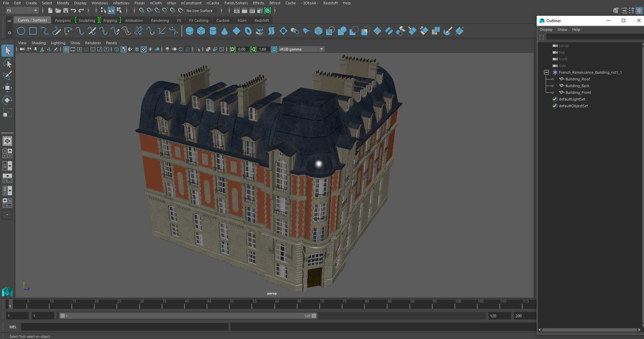The height and width of the screenshot is (339, 644).
Task: Activate the Scale tool in toolbox
Action: (7, 112)
